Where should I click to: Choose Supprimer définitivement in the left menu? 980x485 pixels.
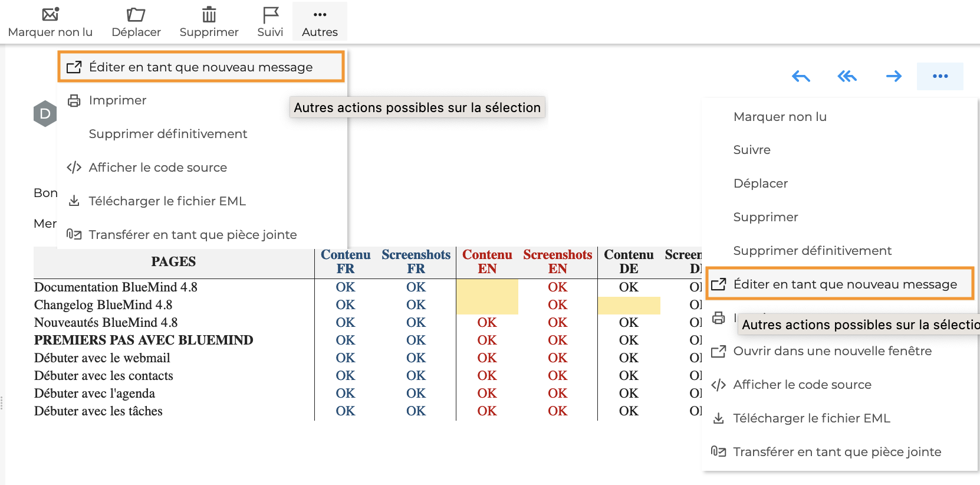click(x=167, y=134)
